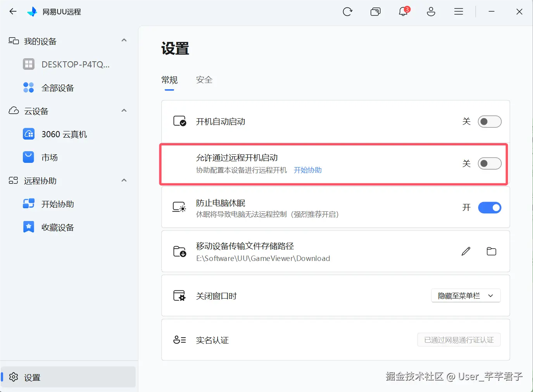The width and height of the screenshot is (533, 392).
Task: Click the blue 开始协助 link
Action: (x=308, y=170)
